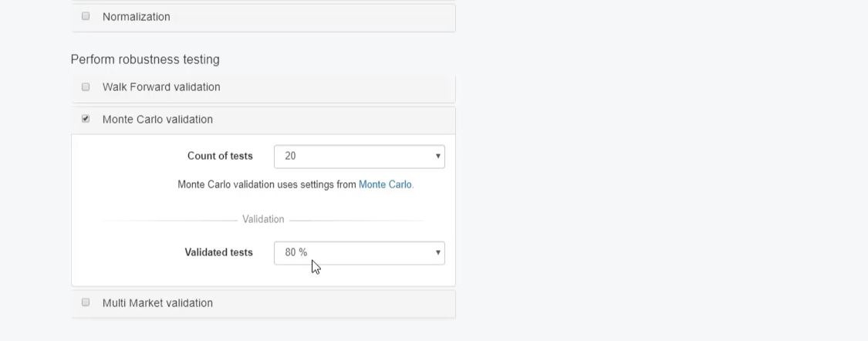This screenshot has width=868, height=341.
Task: Click the "Count of tests" label
Action: (x=220, y=156)
